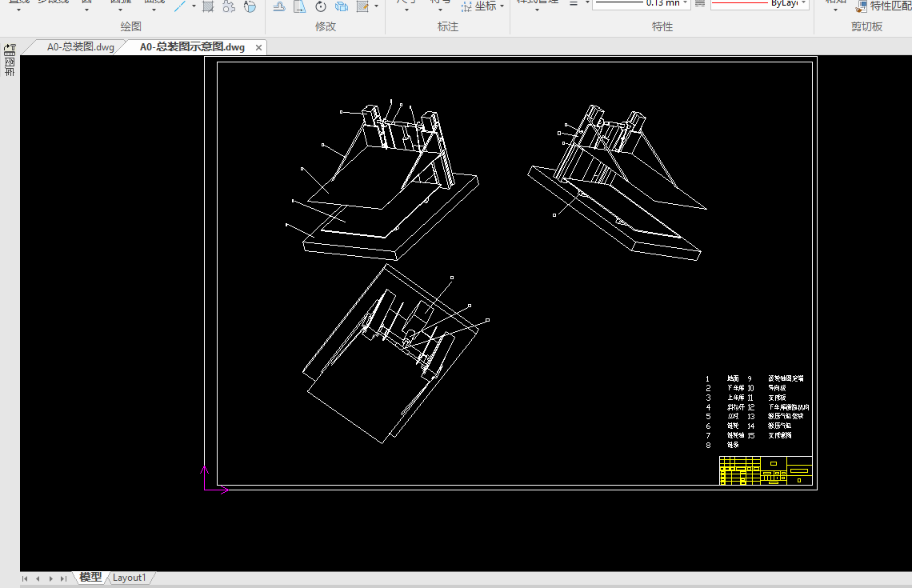Screen dimensions: 912x588
Task: Expand the 坐标 dimension dropdown arrow
Action: coord(502,6)
